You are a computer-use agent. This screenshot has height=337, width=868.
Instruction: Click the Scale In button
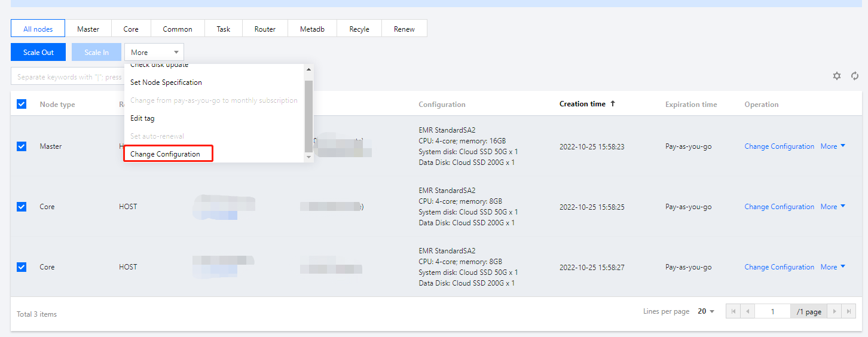pos(96,52)
